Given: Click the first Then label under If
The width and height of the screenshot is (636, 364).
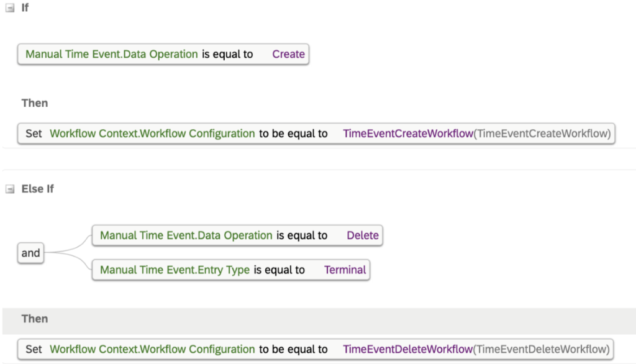Looking at the screenshot, I should pos(35,103).
